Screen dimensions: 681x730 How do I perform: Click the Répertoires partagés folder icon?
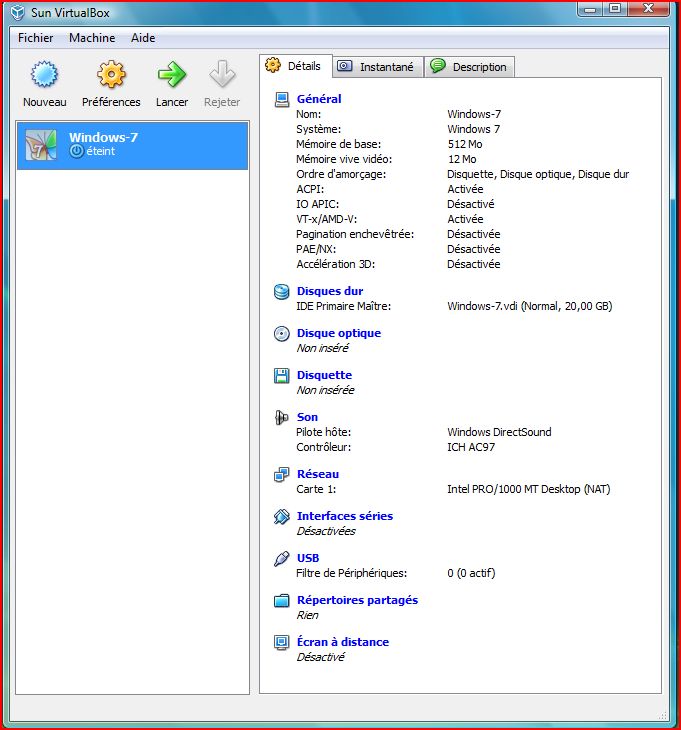[x=282, y=601]
